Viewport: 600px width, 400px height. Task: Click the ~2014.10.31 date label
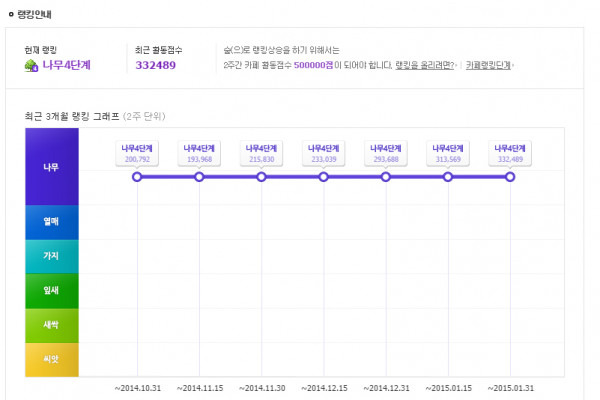click(x=137, y=388)
